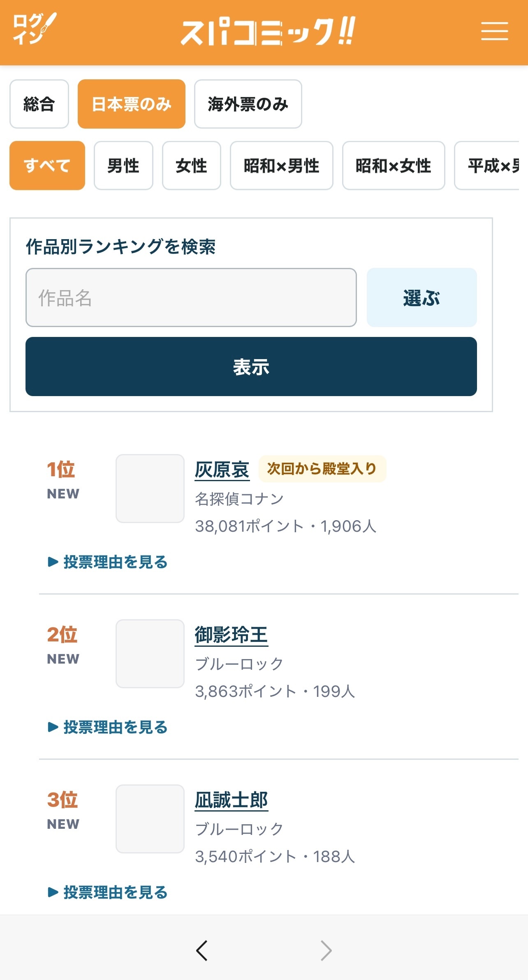
Task: Expand 投票理由を見る for 御影玲王
Action: (x=108, y=727)
